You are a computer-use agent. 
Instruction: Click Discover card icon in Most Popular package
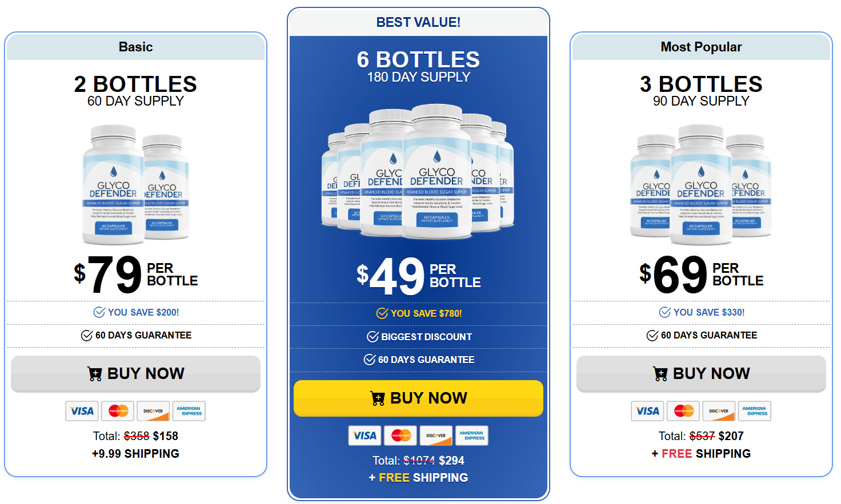[719, 411]
